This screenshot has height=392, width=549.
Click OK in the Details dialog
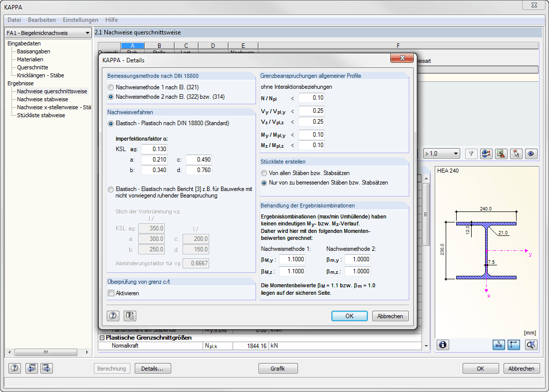coord(349,316)
